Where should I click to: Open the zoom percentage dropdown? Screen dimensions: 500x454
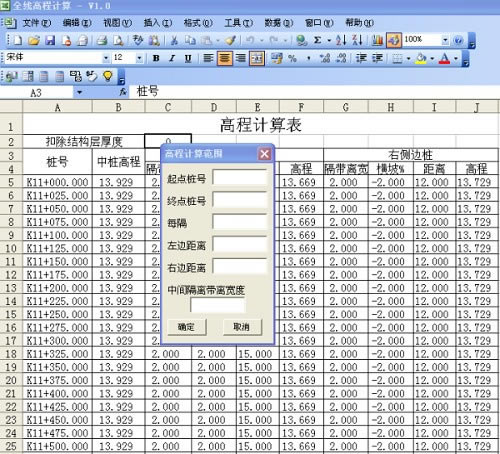click(x=445, y=40)
